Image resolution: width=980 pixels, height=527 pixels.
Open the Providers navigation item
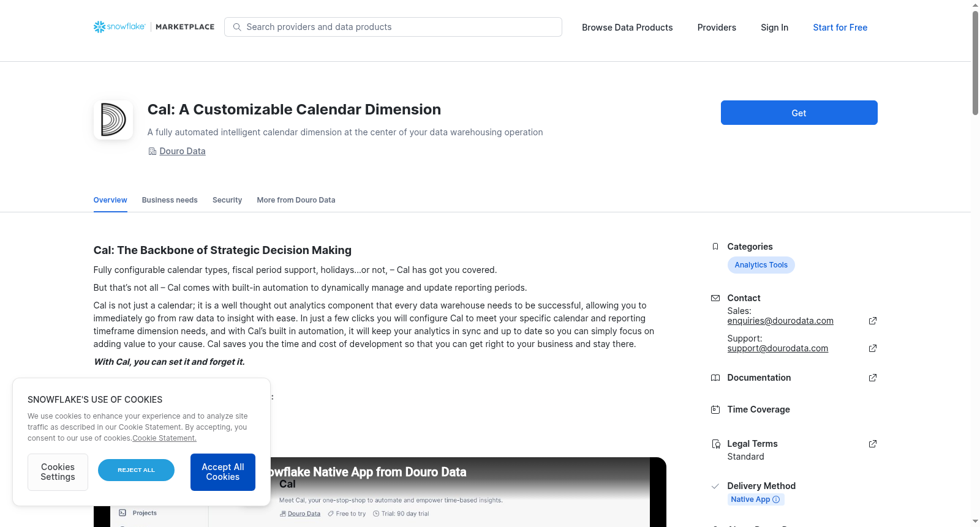pos(717,28)
